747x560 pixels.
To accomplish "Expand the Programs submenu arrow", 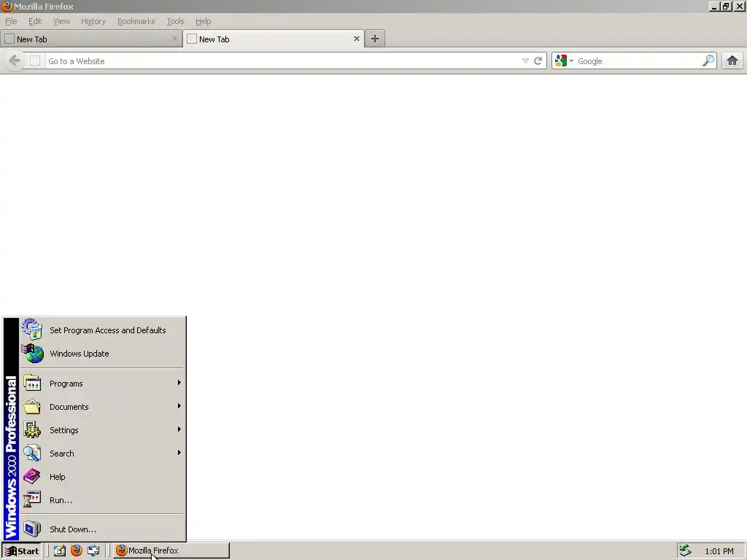I will pyautogui.click(x=179, y=383).
